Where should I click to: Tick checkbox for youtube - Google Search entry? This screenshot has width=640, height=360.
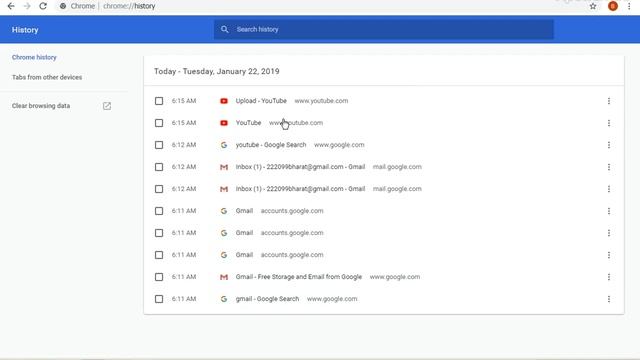pos(159,145)
